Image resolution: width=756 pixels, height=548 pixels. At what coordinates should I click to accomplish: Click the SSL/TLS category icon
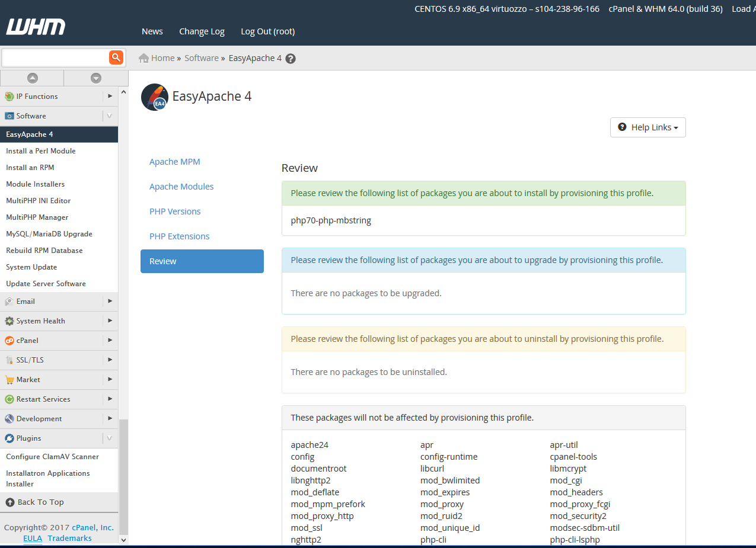click(x=9, y=360)
